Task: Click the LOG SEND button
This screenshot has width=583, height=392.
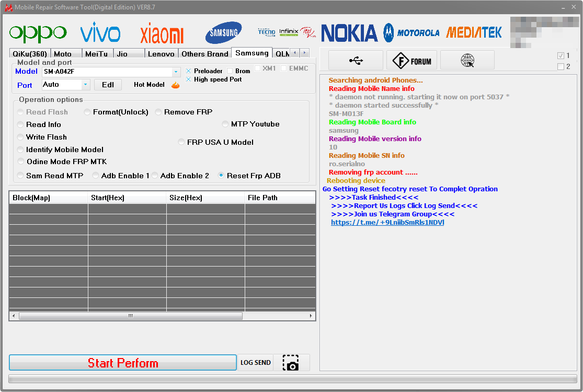Action: pyautogui.click(x=256, y=363)
